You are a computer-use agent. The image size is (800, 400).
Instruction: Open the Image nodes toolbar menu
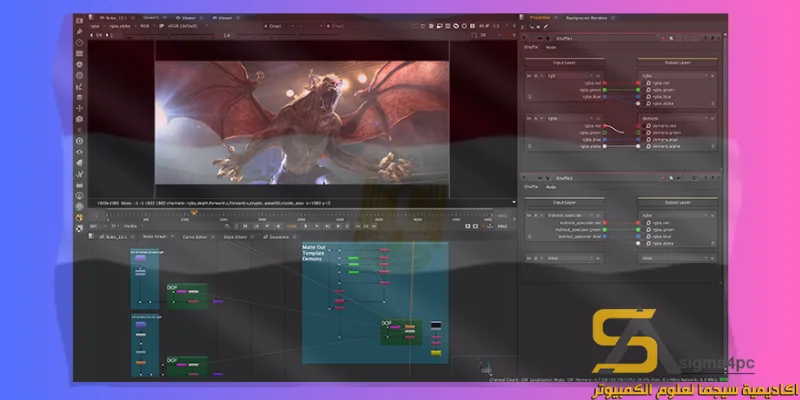tap(80, 21)
